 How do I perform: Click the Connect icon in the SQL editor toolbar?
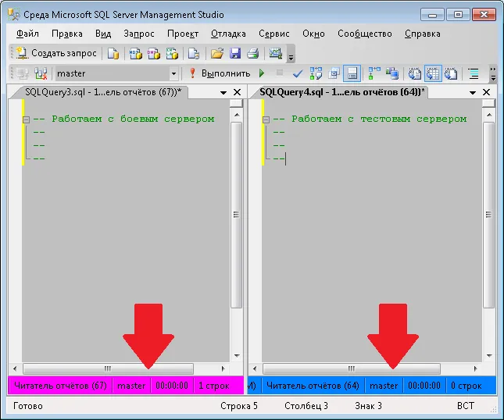[x=23, y=73]
